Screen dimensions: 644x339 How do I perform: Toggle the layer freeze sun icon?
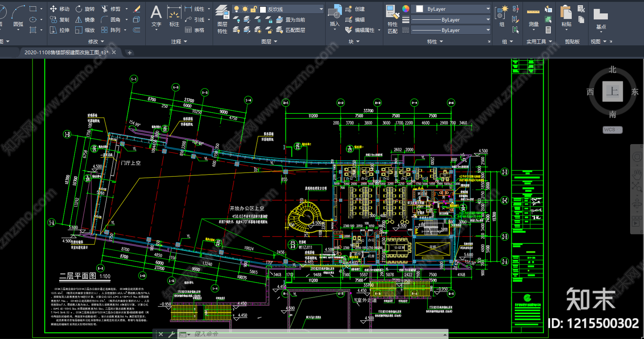pyautogui.click(x=245, y=9)
